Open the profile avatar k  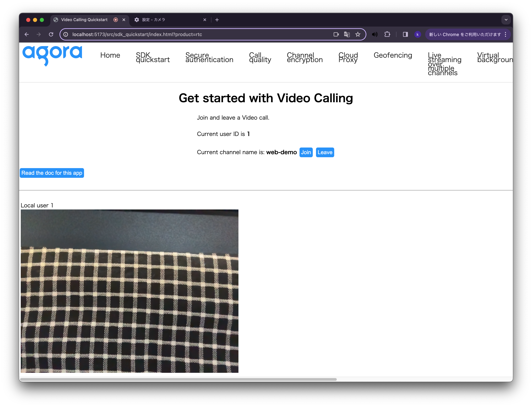tap(418, 34)
